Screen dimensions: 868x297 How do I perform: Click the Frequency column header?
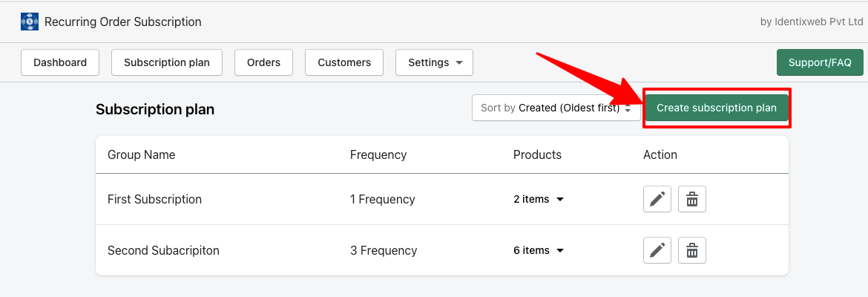pos(378,154)
